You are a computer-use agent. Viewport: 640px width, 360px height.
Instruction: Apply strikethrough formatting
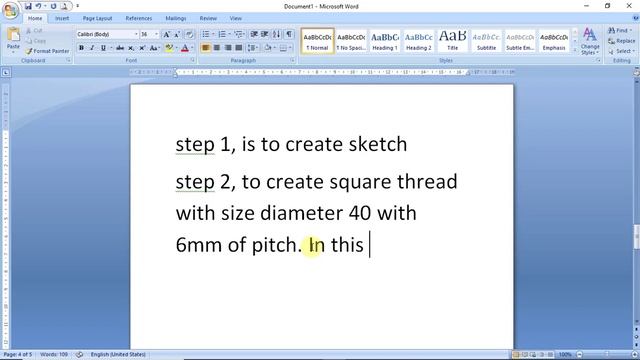(x=120, y=48)
